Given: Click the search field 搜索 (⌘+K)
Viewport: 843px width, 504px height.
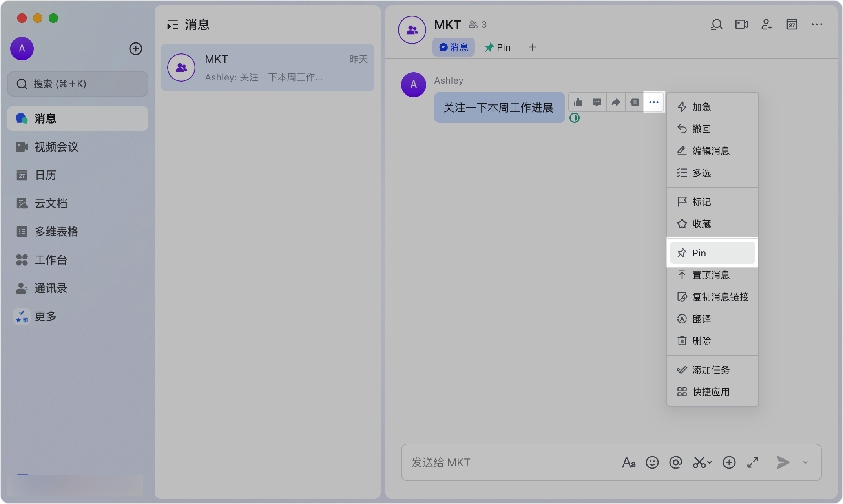Looking at the screenshot, I should pos(78,84).
